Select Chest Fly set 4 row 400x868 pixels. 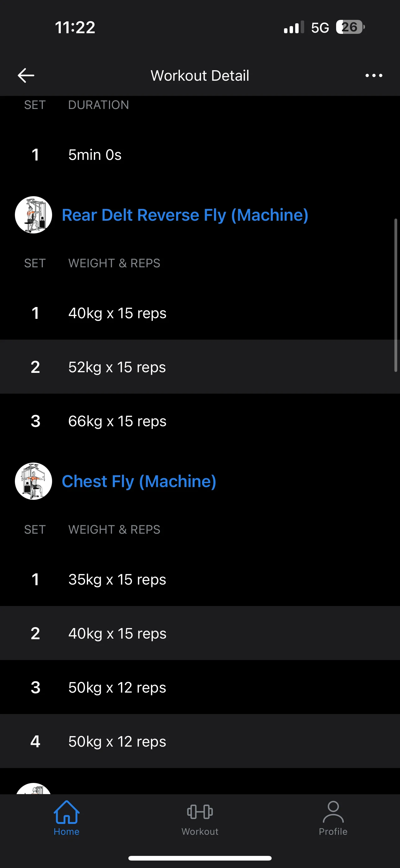tap(200, 741)
